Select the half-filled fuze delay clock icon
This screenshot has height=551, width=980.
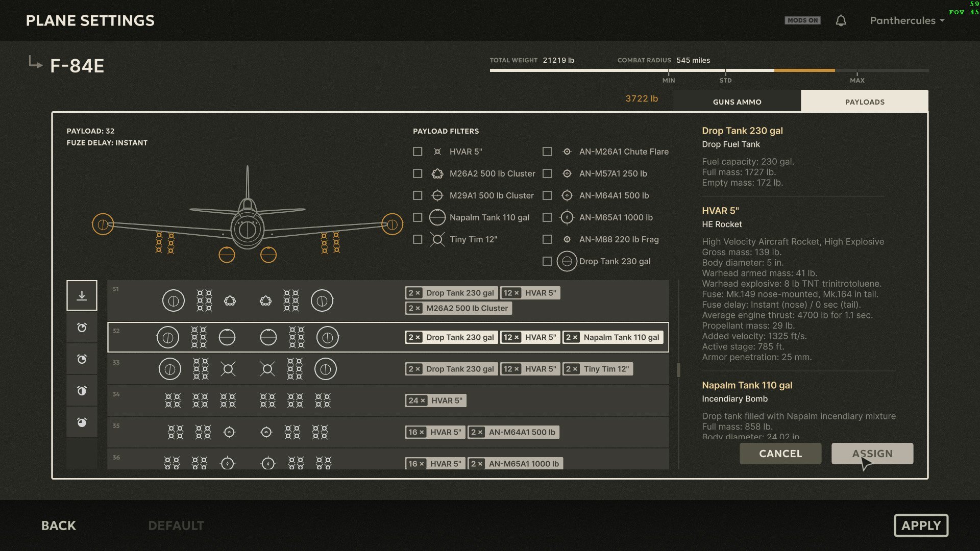[82, 391]
